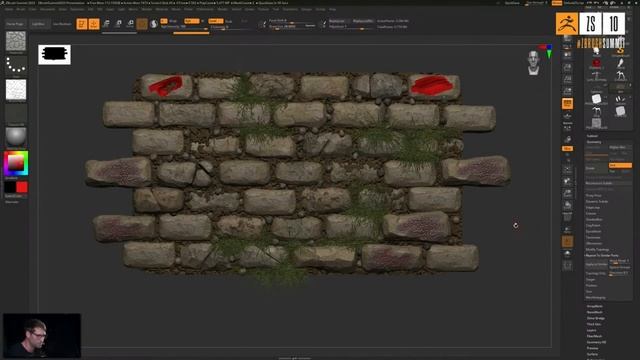Select the white plane tool thumbnail
The image size is (640, 360).
coord(596,99)
